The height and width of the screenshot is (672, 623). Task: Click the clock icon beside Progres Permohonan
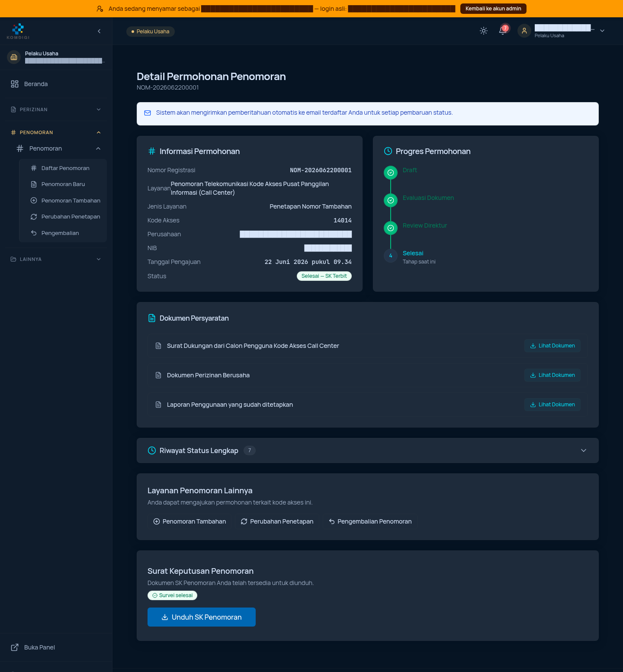(388, 151)
